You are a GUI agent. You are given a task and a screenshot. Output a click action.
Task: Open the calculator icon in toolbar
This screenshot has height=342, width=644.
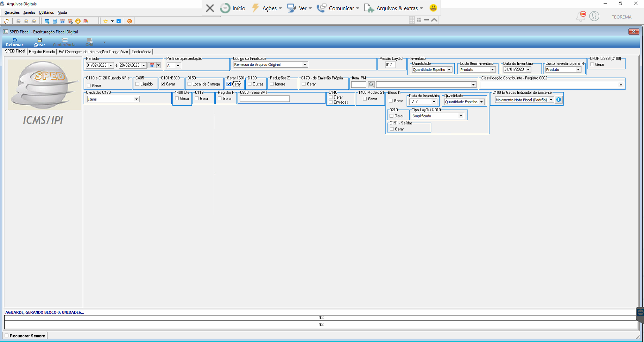point(55,21)
